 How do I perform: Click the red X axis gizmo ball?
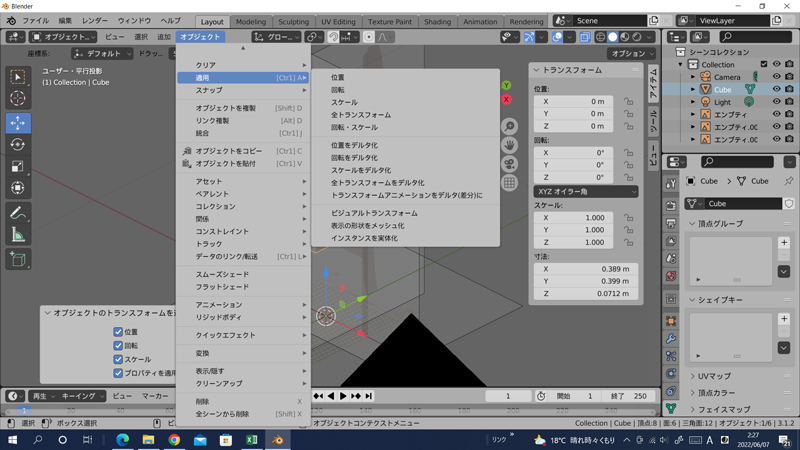(x=506, y=99)
